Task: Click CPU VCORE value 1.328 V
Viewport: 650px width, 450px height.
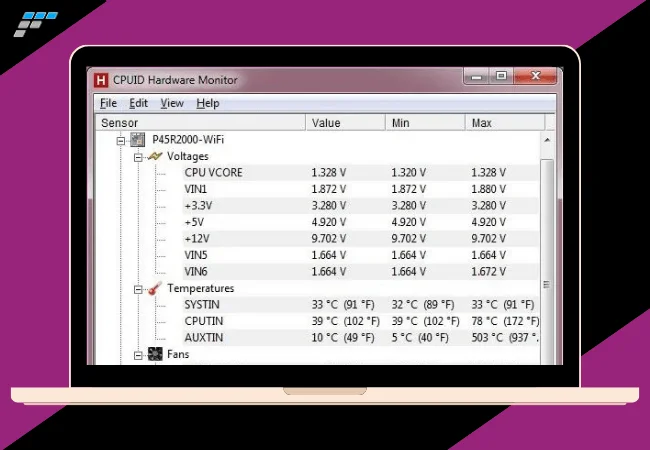Action: click(x=329, y=173)
